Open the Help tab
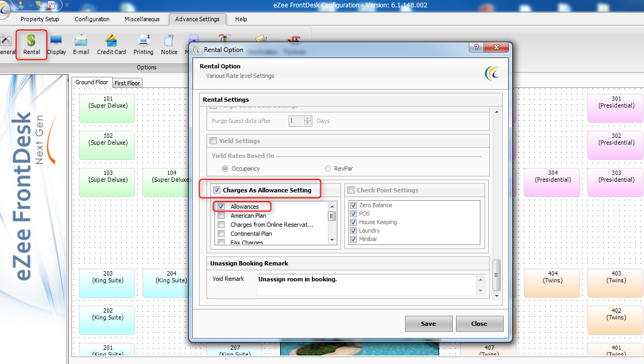Image resolution: width=644 pixels, height=364 pixels. 241,19
